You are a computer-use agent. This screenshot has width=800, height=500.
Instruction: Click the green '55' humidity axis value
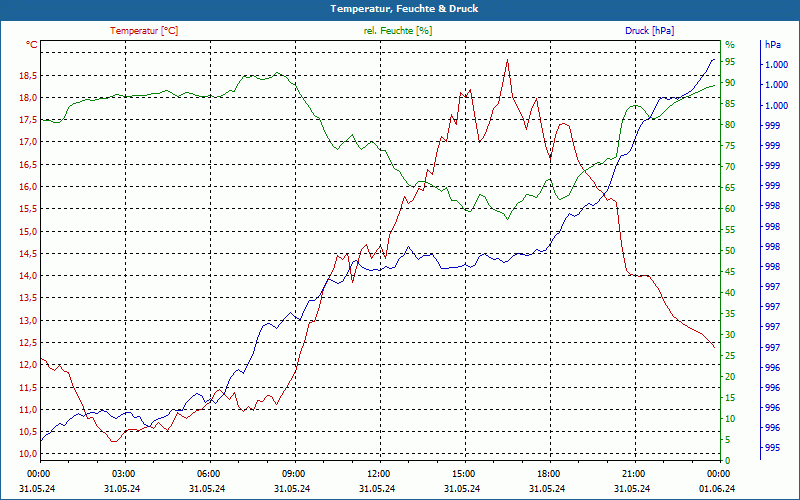(730, 230)
